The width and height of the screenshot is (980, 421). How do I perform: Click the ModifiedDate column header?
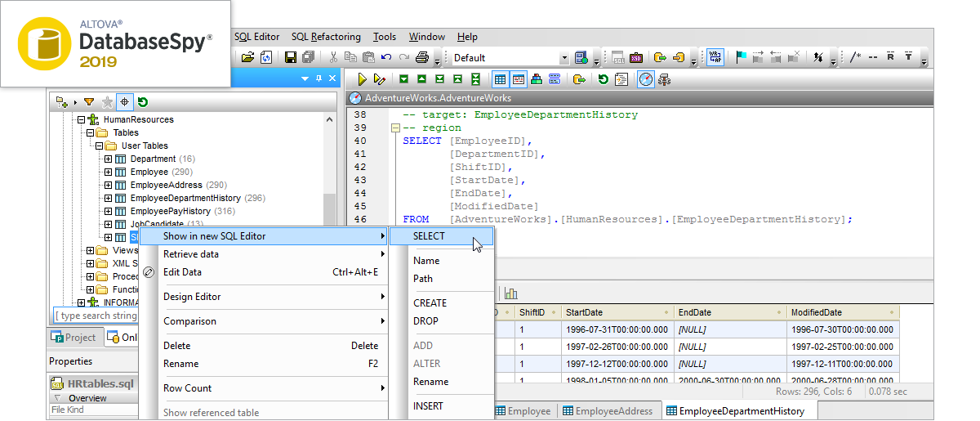[843, 312]
